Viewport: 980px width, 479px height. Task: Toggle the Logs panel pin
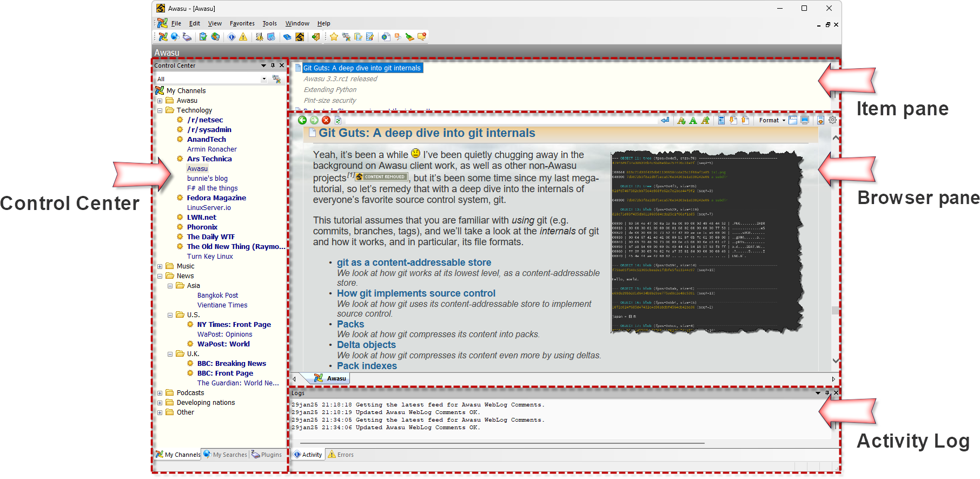(x=827, y=393)
